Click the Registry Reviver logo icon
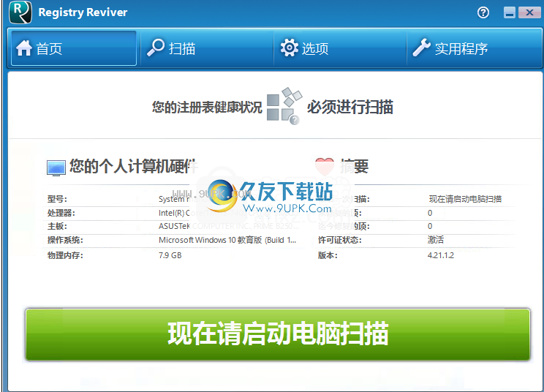The image size is (544, 392). click(20, 12)
